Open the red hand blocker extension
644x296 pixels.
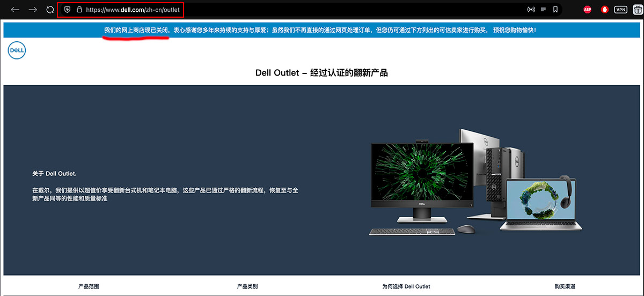click(605, 10)
